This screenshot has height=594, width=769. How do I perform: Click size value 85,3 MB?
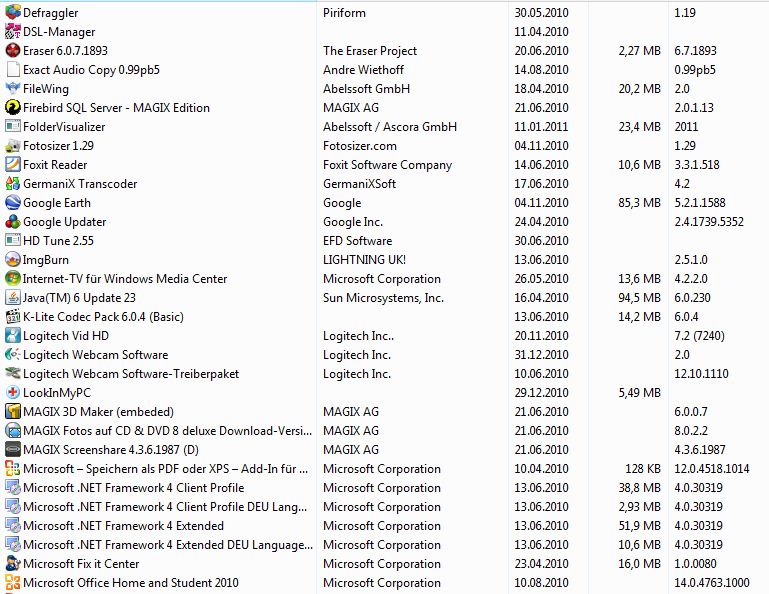[x=639, y=203]
